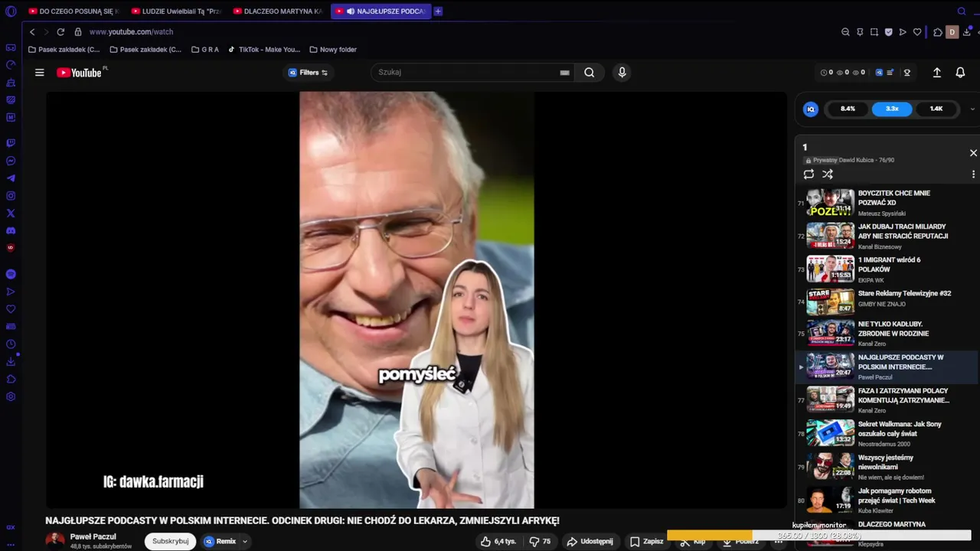Screen dimensions: 980x551
Task: Click the browser back arrow
Action: 32,32
